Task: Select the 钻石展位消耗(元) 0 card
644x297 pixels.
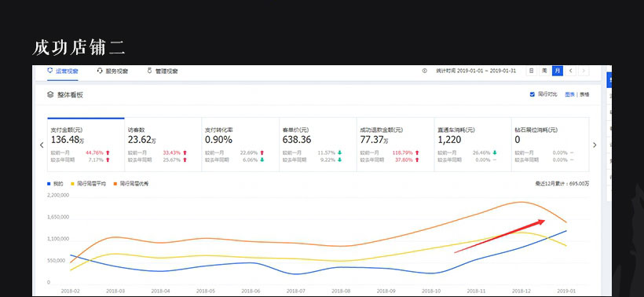Action: pyautogui.click(x=551, y=145)
